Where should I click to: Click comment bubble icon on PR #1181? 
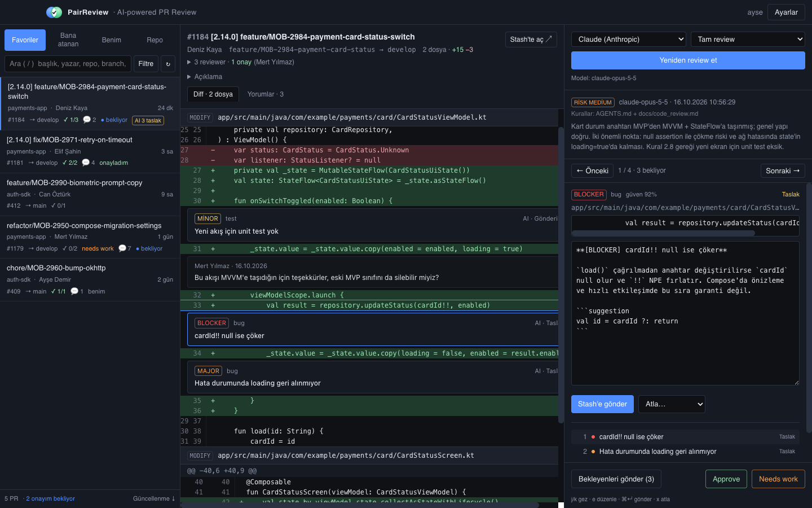(x=86, y=163)
